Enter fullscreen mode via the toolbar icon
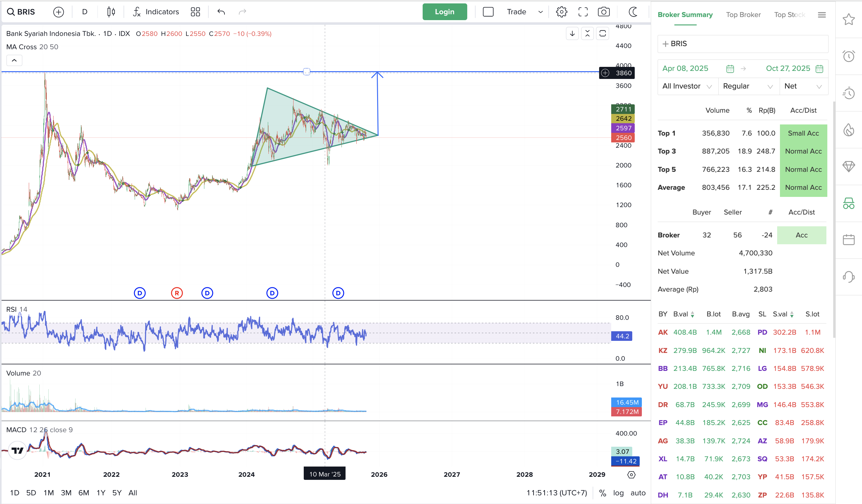The image size is (862, 504). pyautogui.click(x=583, y=12)
